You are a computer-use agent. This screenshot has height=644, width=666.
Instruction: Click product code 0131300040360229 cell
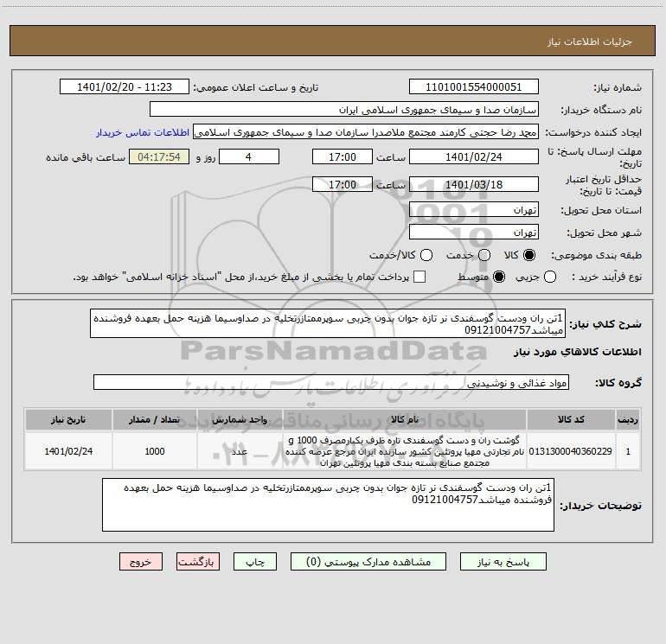point(571,451)
